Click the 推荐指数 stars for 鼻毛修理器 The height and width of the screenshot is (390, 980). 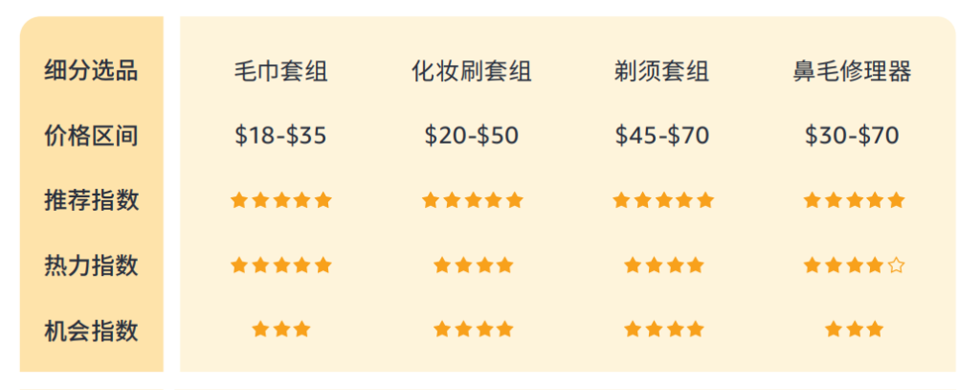click(854, 200)
